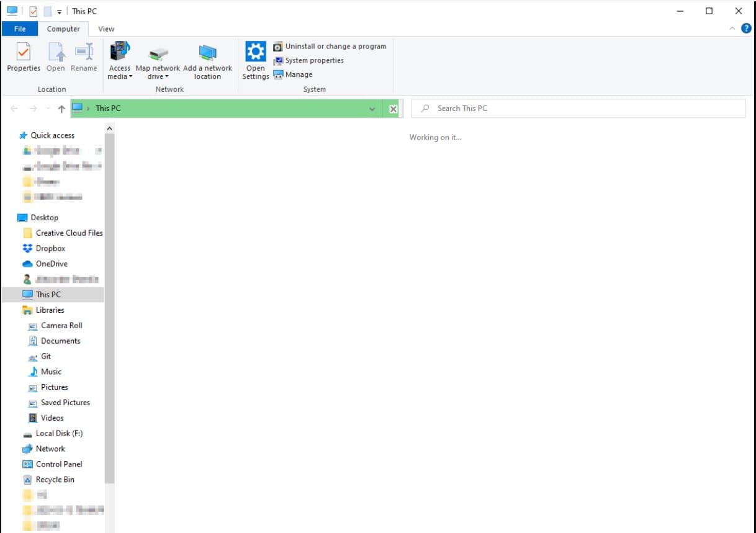The width and height of the screenshot is (756, 533).
Task: Open the File menu tab
Action: pyautogui.click(x=20, y=29)
